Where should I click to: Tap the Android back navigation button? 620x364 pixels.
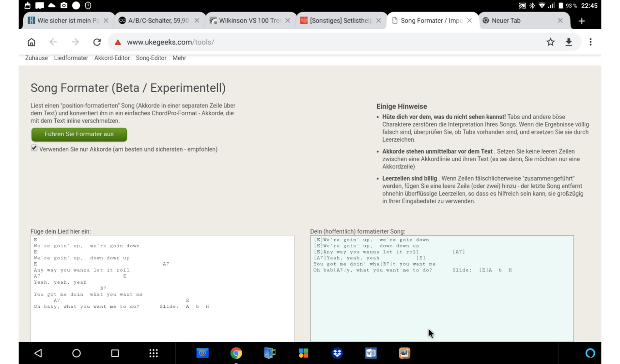point(38,353)
